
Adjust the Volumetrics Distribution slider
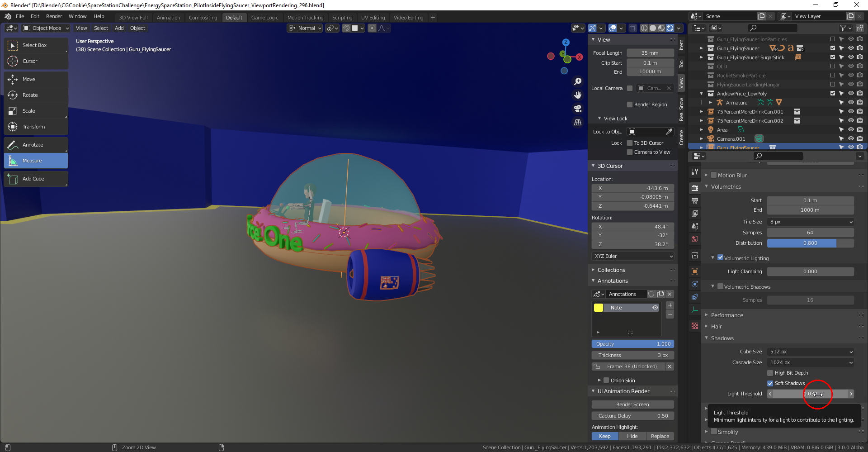(810, 243)
